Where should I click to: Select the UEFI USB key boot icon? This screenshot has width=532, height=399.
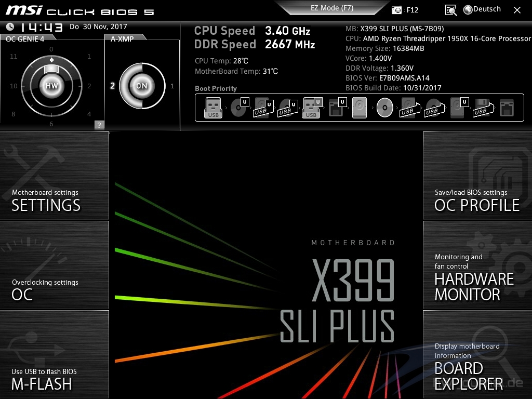point(312,108)
